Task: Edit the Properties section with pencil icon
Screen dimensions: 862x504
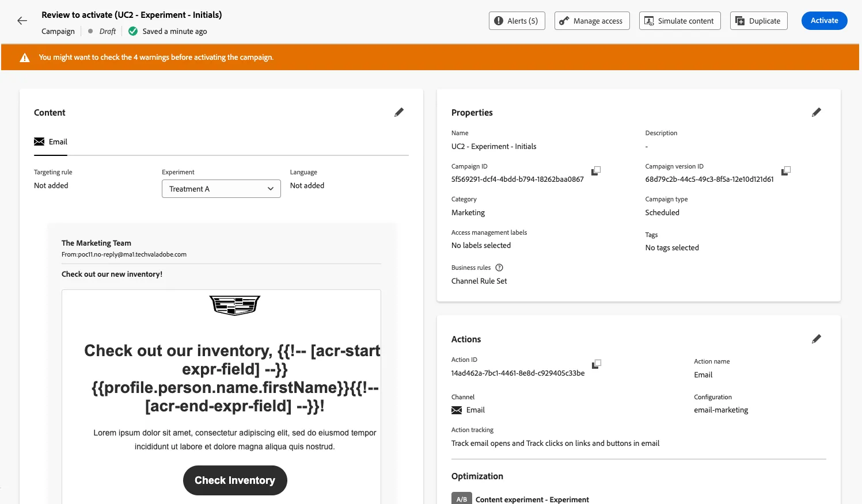Action: [817, 112]
